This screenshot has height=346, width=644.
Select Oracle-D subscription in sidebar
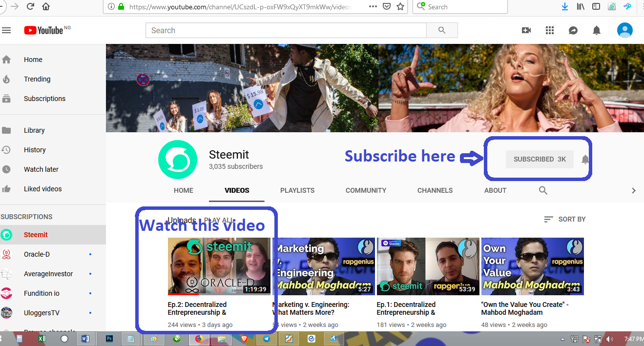(53, 254)
